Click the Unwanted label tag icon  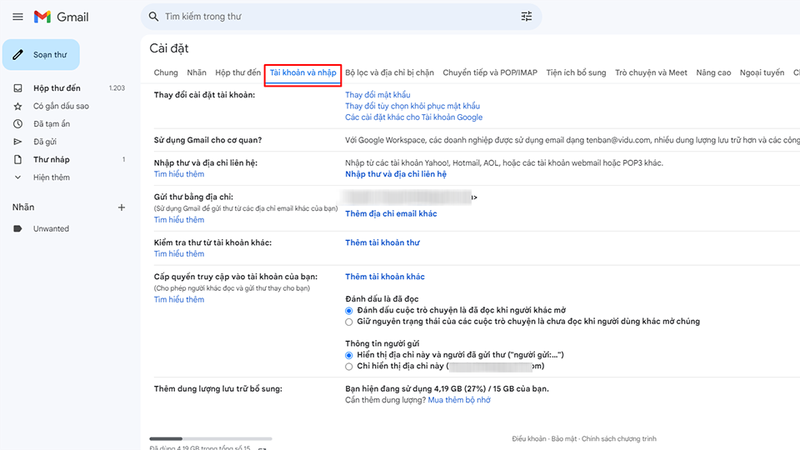(x=18, y=229)
